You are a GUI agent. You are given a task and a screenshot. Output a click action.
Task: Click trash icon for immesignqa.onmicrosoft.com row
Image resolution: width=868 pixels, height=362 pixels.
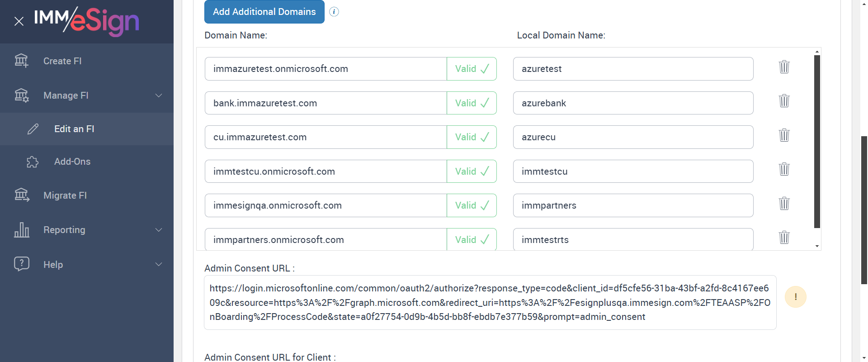784,204
